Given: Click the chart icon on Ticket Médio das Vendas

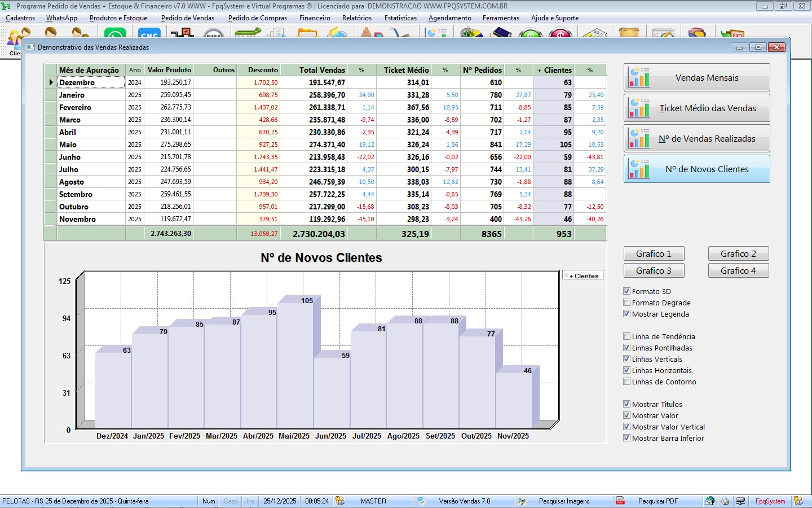Looking at the screenshot, I should (x=639, y=108).
